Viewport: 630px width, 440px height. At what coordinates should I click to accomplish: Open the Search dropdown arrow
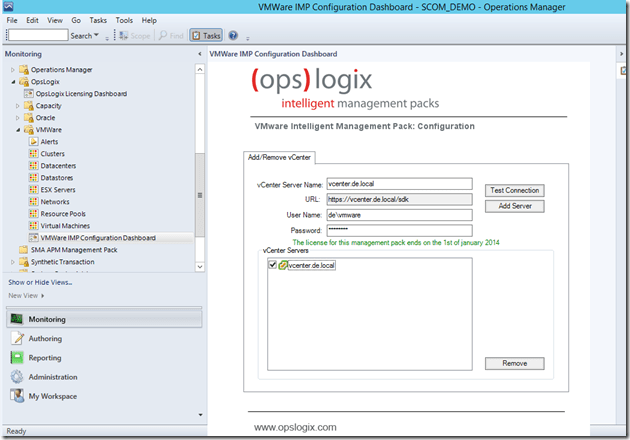pos(96,36)
